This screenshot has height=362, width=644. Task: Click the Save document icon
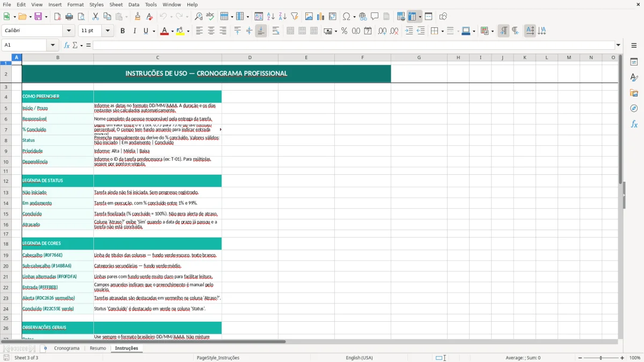coord(38,17)
